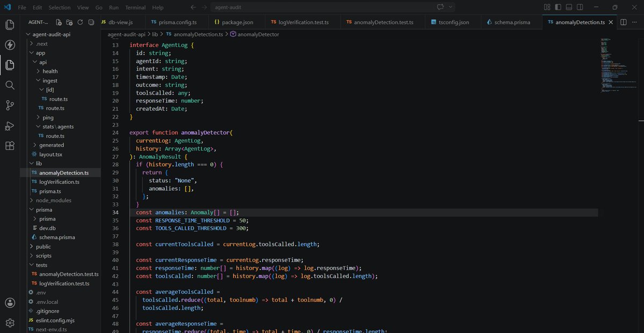Click the lib breadcrumb segment
The height and width of the screenshot is (333, 644).
click(155, 34)
